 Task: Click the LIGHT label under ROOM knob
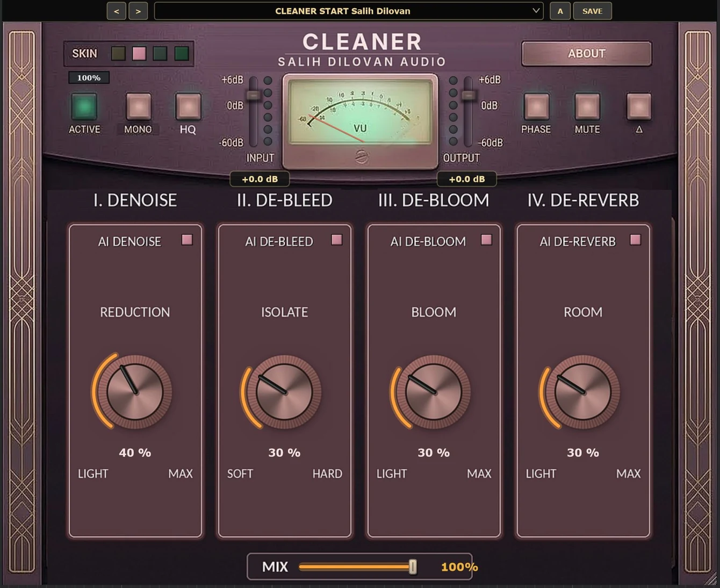tap(541, 474)
